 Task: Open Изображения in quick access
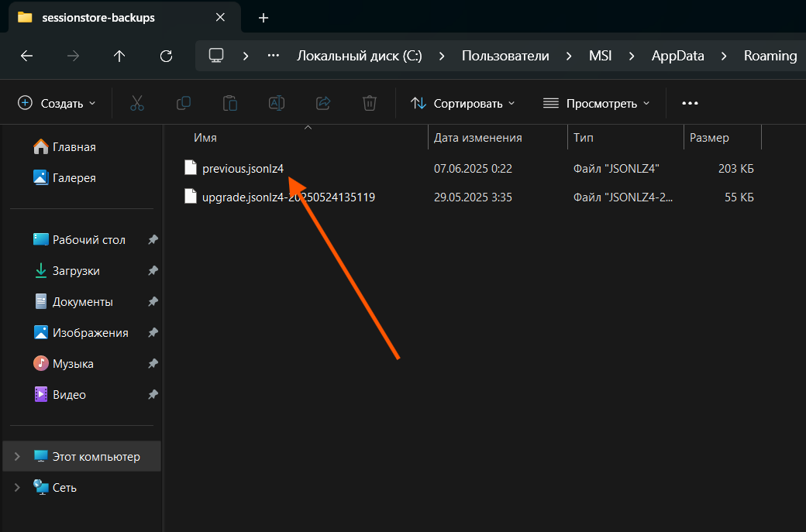[x=81, y=333]
